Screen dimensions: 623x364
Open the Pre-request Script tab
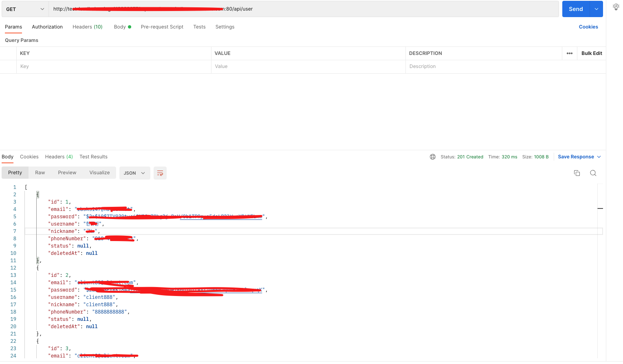pos(162,27)
